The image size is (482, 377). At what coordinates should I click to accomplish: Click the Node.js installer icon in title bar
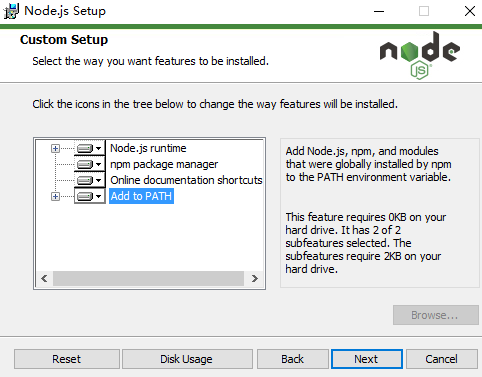pyautogui.click(x=11, y=11)
